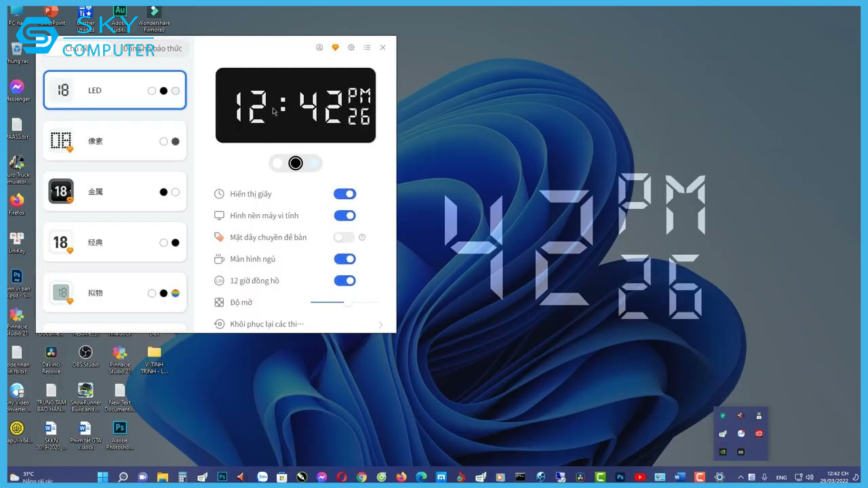Screen dimensions: 868x488
Task: Show hidden system tray icons chevron
Action: [741, 477]
